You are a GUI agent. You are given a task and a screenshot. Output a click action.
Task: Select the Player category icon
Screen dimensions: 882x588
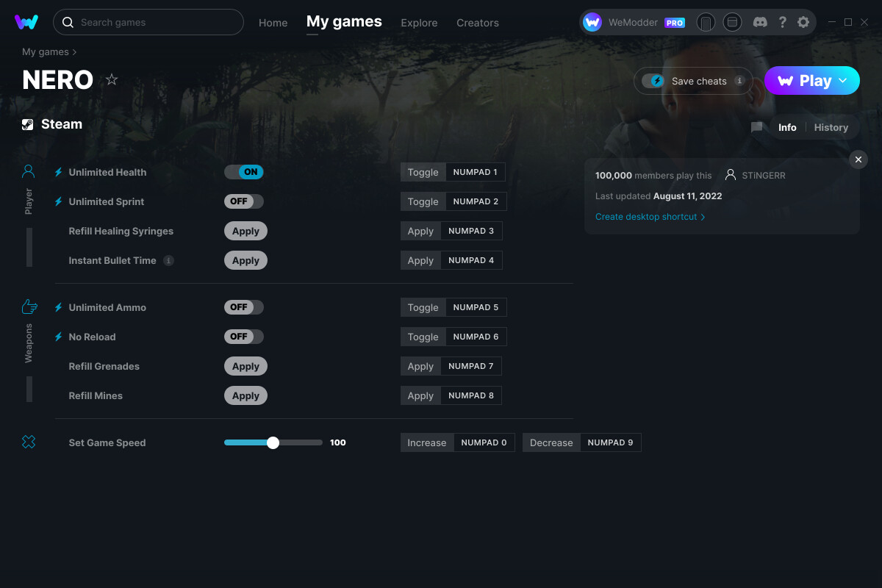coord(29,172)
